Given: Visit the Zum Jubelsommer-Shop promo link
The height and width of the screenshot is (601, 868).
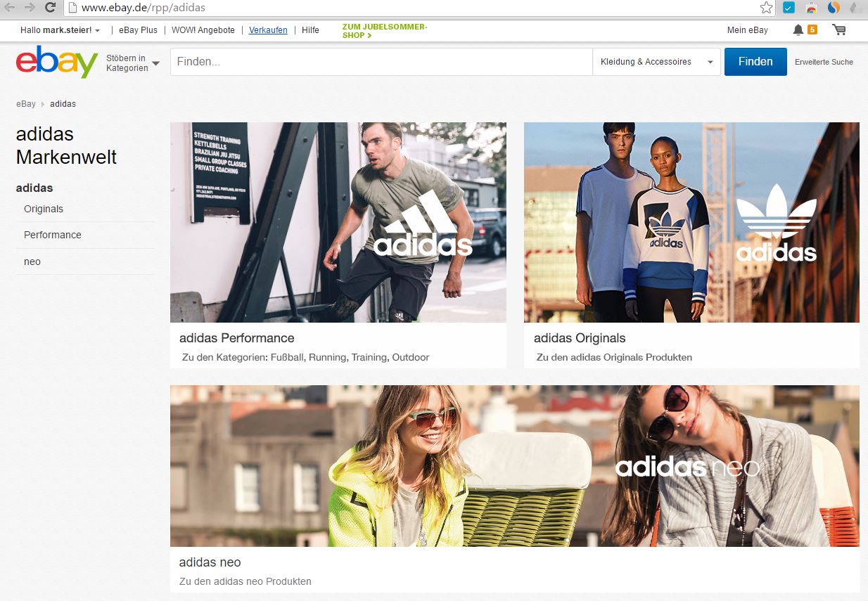Looking at the screenshot, I should pyautogui.click(x=385, y=31).
